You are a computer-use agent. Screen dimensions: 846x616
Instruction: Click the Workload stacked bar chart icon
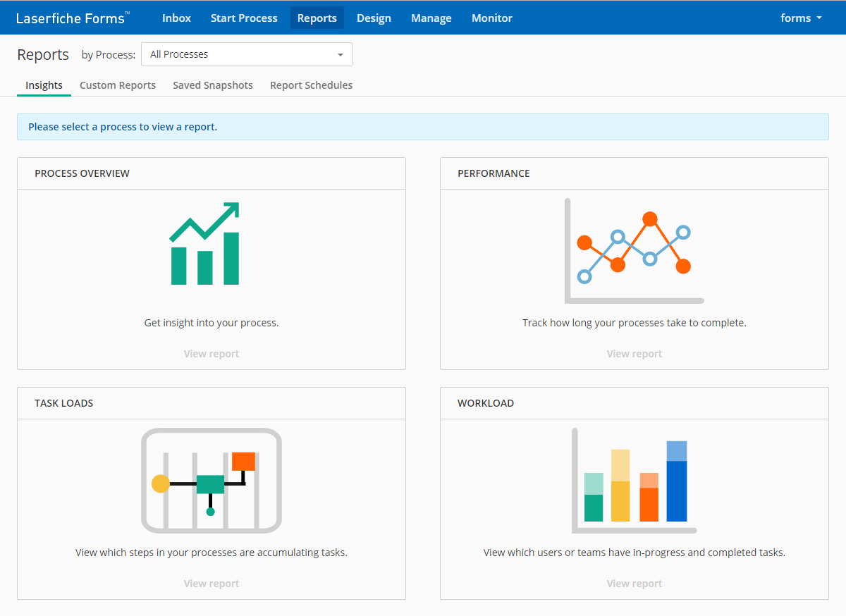[x=634, y=480]
